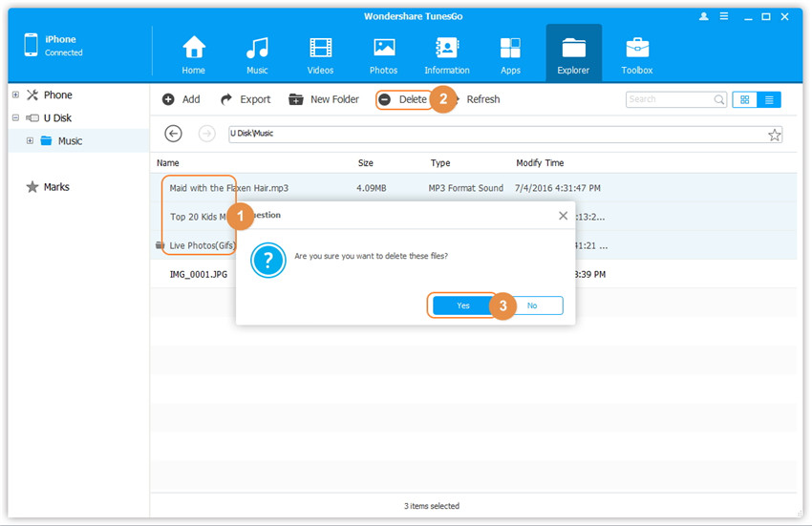812x526 pixels.
Task: Open the Information contacts icon
Action: coord(446,48)
